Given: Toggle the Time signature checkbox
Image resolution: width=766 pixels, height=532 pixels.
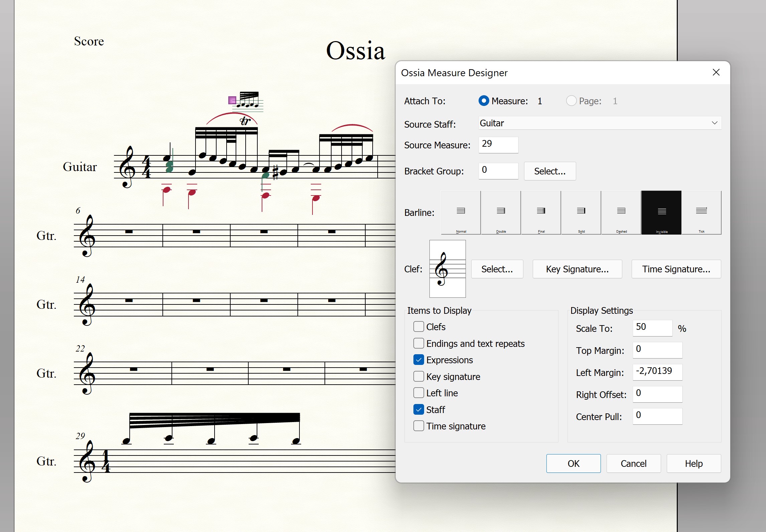Looking at the screenshot, I should coord(419,426).
